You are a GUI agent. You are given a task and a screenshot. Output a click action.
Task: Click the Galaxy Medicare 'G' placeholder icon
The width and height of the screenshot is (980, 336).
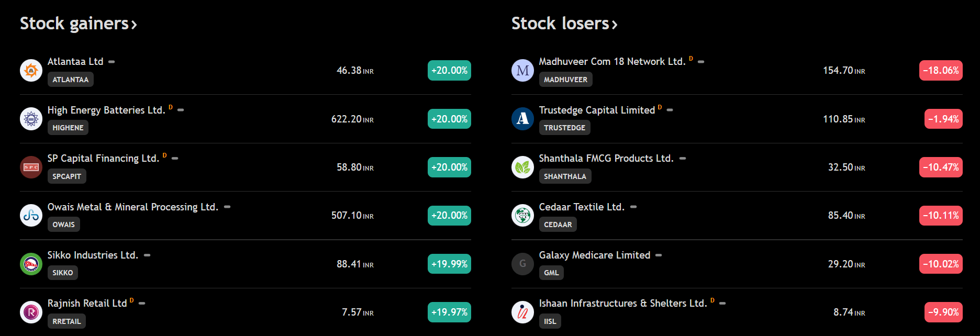pos(522,264)
